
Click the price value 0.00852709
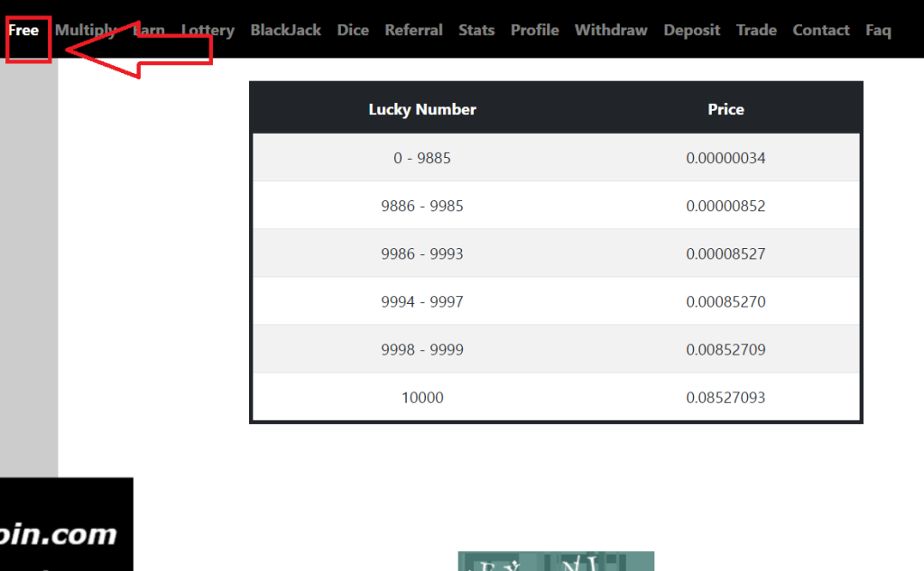725,349
